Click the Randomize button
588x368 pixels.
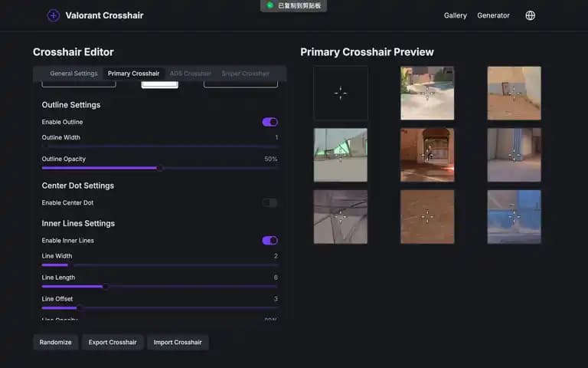[x=55, y=342]
